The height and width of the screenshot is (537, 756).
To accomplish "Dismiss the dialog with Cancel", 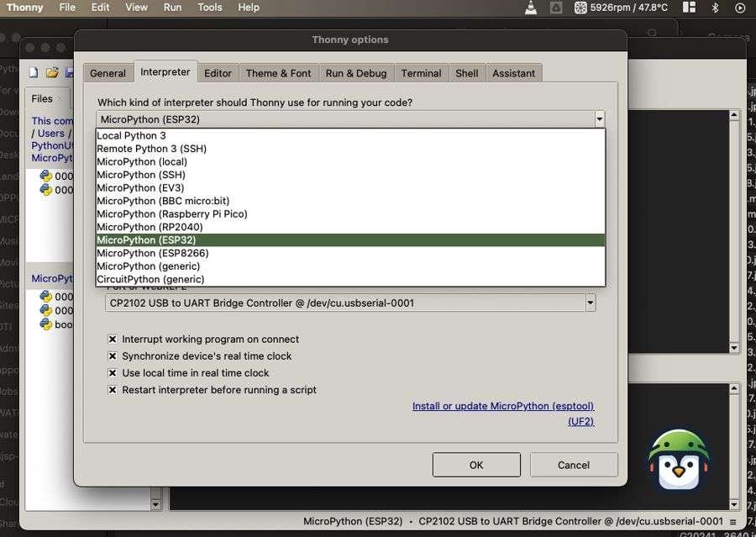I will point(574,465).
